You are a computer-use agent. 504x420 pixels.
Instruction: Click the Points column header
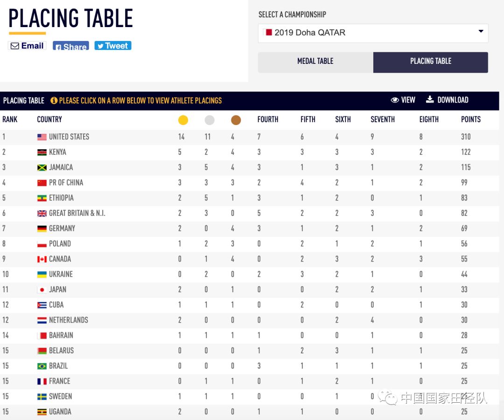(x=470, y=119)
